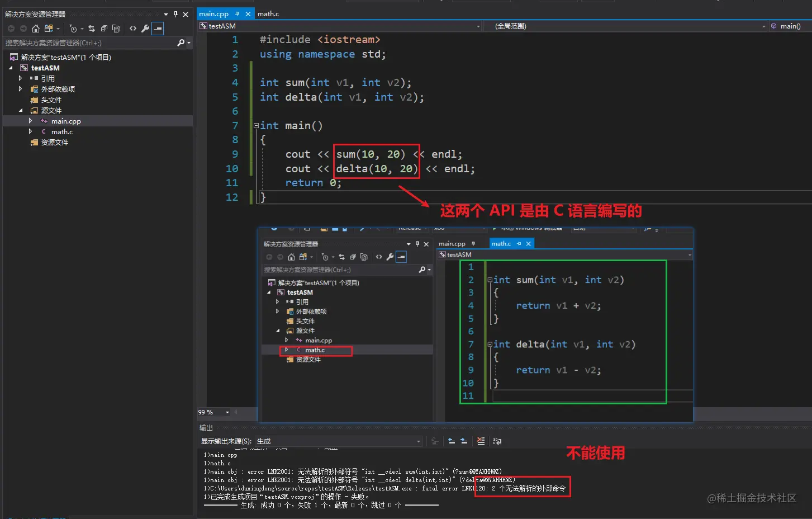Image resolution: width=812 pixels, height=519 pixels.
Task: Open the search options dropdown arrow
Action: pos(189,43)
